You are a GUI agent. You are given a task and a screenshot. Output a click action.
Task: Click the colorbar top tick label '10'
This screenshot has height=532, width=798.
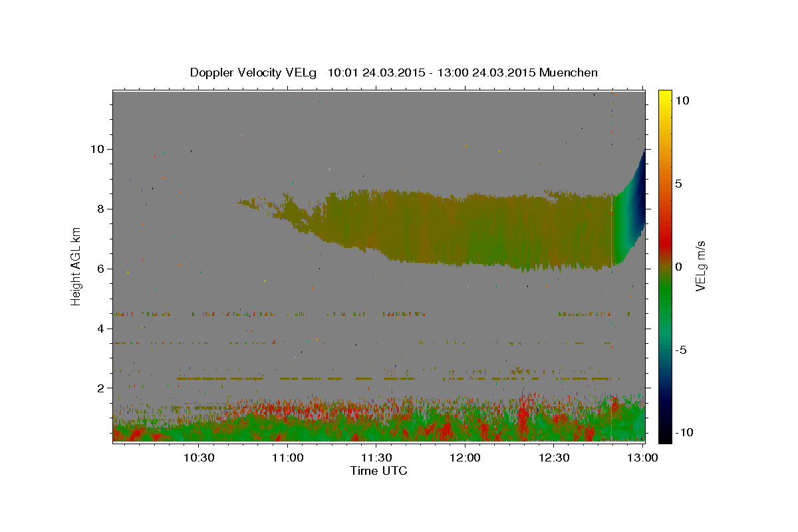coord(683,100)
